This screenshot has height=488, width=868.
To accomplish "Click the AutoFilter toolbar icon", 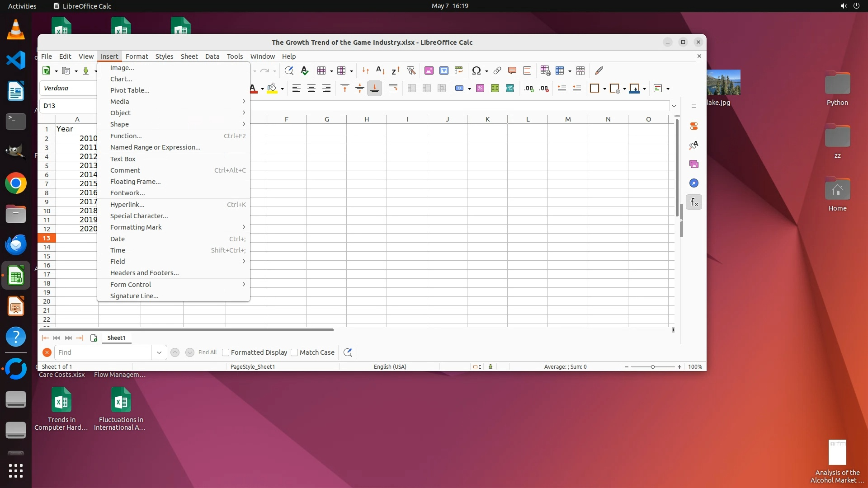I will 411,71.
